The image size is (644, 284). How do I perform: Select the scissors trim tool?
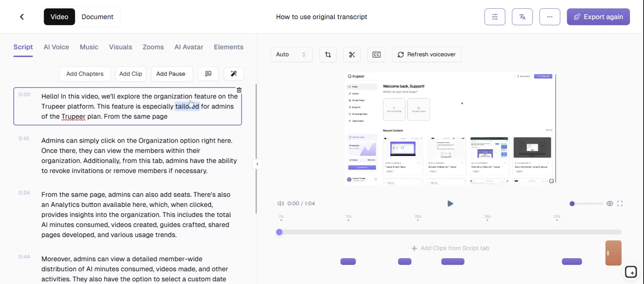point(352,54)
